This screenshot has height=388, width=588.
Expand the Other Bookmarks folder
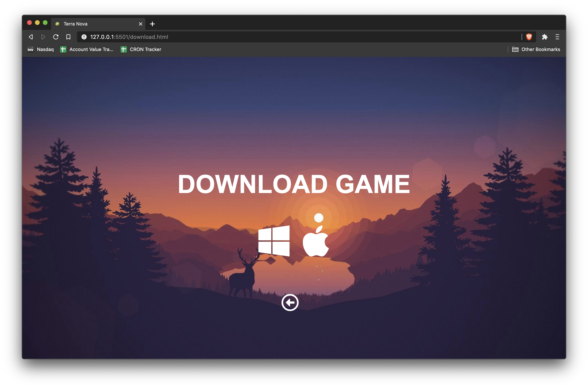536,49
